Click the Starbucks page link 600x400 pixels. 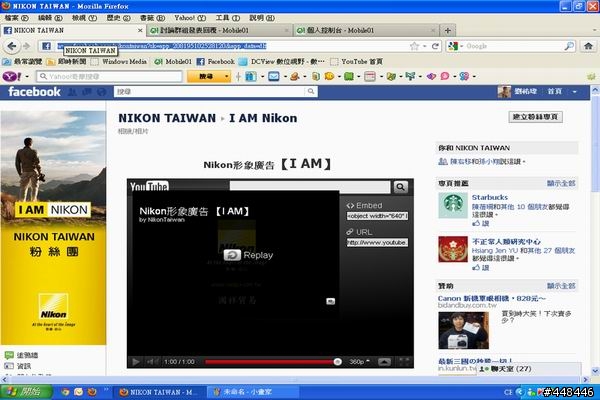click(x=489, y=198)
